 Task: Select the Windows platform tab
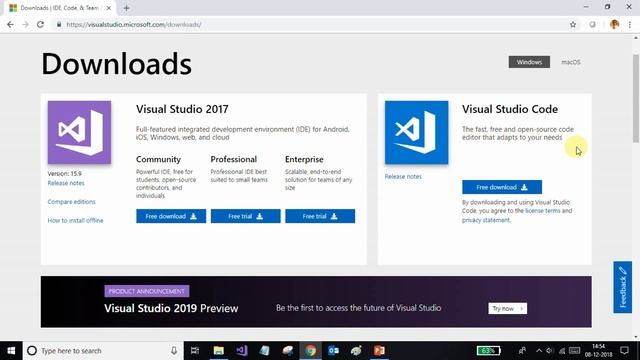[529, 62]
